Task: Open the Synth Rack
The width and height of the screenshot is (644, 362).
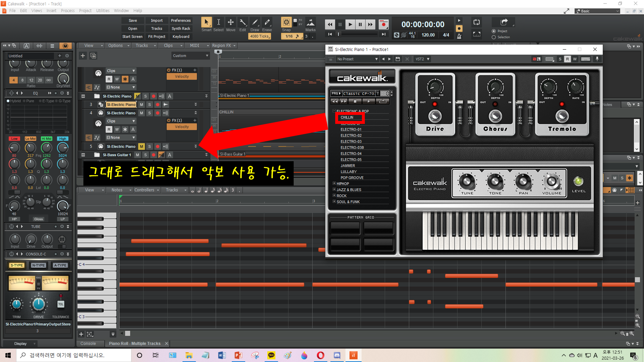Action: point(181,28)
